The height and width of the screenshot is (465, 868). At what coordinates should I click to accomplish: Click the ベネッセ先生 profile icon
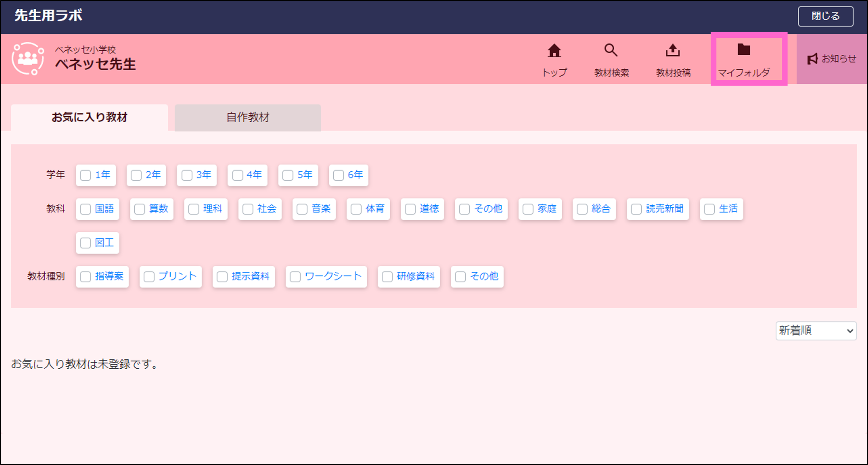point(28,58)
